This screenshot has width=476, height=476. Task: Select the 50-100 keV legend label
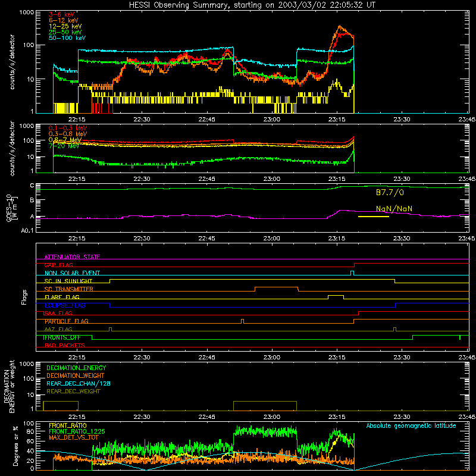67,38
